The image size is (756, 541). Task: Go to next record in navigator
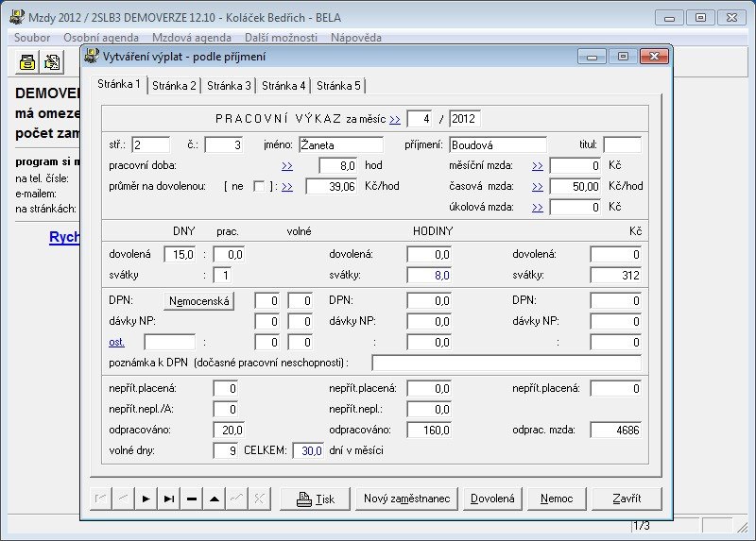(x=146, y=499)
